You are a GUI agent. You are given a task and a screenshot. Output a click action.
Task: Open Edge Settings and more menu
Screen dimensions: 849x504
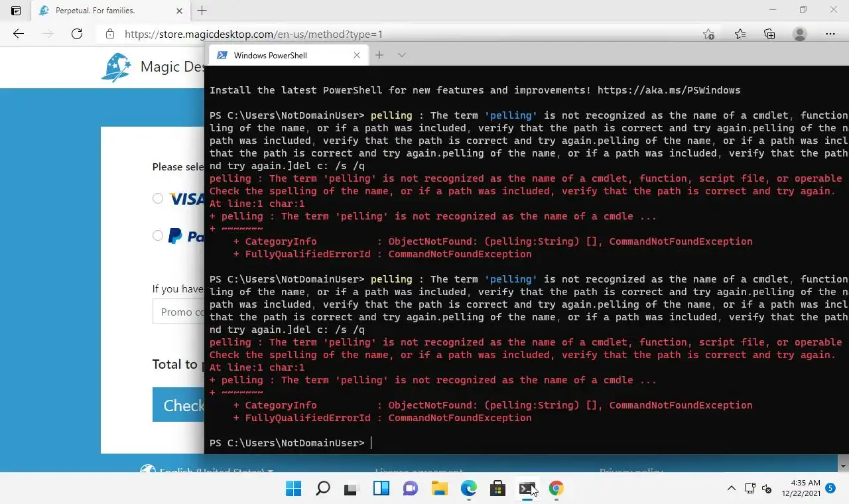pyautogui.click(x=830, y=34)
